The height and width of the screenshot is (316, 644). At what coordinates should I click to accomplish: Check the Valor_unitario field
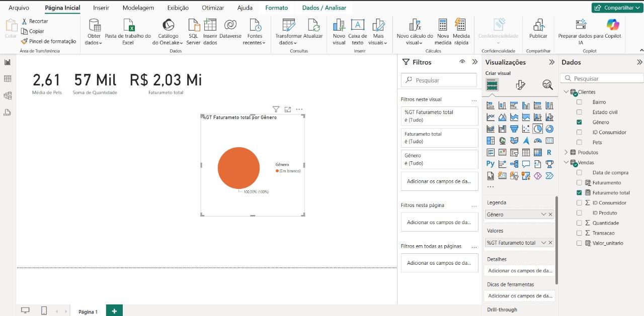coord(579,243)
